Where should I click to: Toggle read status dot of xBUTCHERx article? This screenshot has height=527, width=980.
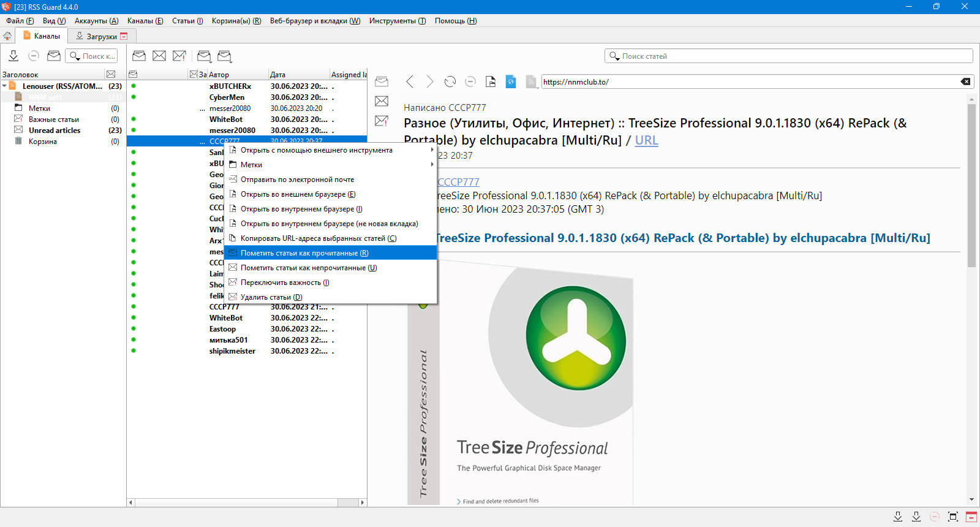click(x=134, y=86)
